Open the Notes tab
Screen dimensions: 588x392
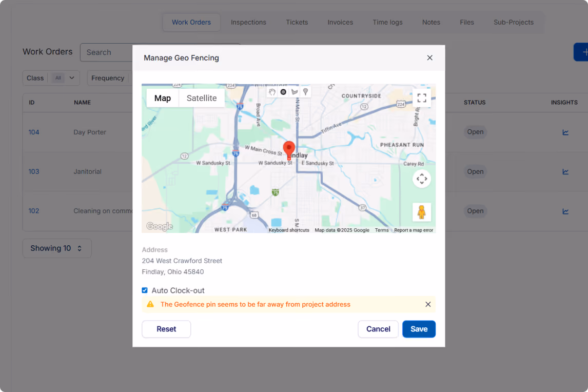431,22
